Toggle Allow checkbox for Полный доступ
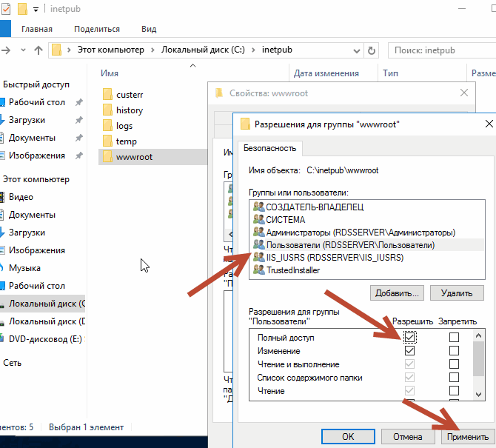Viewport: 496px width, 448px height. 410,338
